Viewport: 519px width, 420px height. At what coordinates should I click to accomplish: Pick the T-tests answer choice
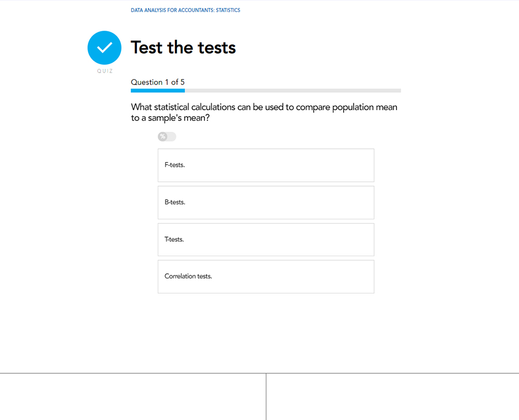click(266, 240)
